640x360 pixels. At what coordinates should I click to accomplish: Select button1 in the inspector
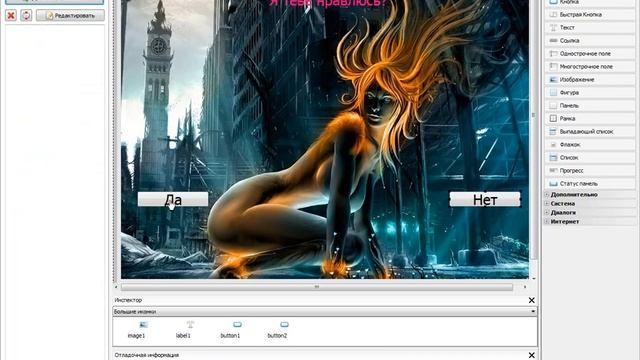point(231,330)
